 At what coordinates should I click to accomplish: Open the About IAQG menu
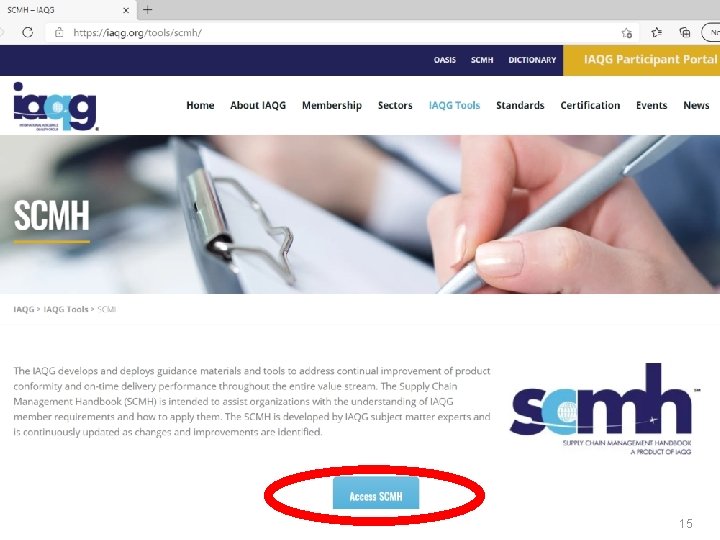[x=258, y=106]
